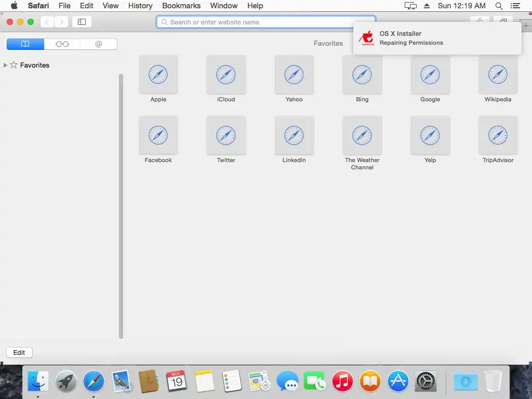Open the Wikipedia favorite
Viewport: 532px width, 399px height.
498,75
